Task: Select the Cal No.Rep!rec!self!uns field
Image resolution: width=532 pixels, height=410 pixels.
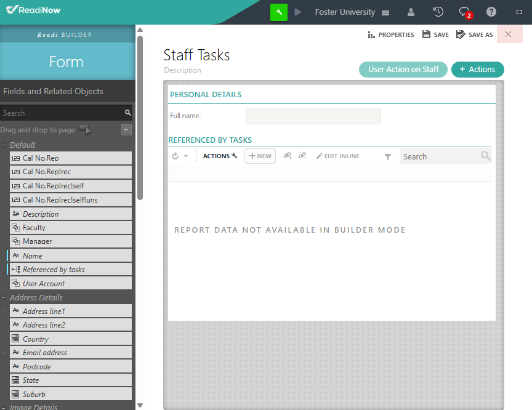Action: [x=71, y=199]
